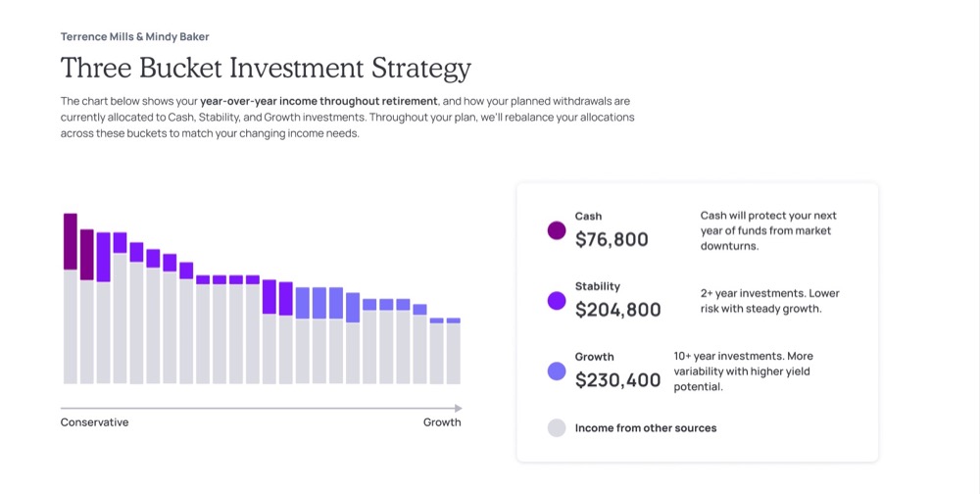Select the $204,800 Stability amount
Image resolution: width=980 pixels, height=494 pixels.
(617, 310)
